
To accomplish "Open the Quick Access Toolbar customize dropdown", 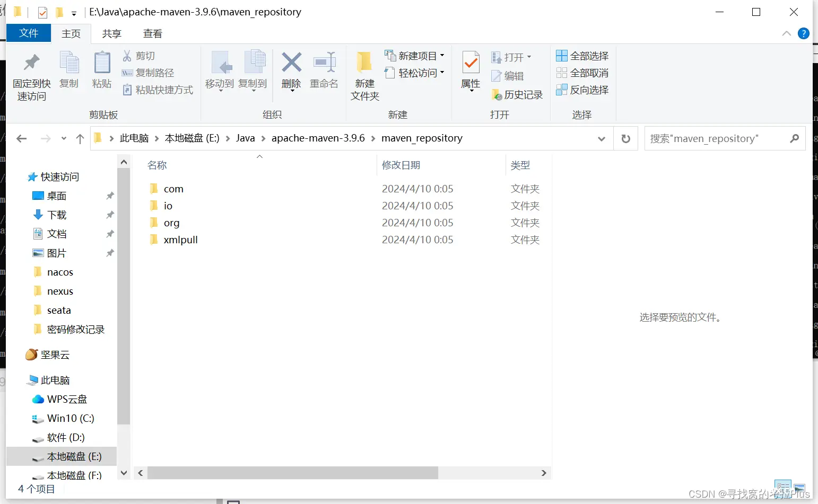I will (x=74, y=13).
